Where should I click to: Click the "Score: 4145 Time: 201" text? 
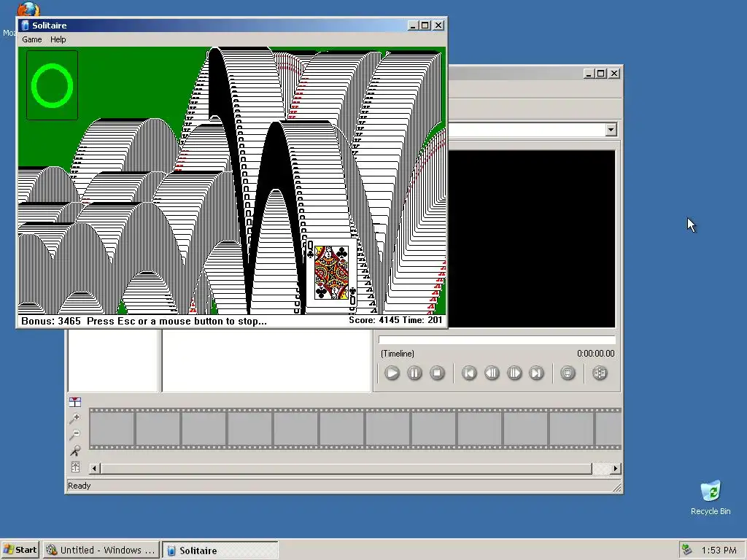pyautogui.click(x=395, y=320)
